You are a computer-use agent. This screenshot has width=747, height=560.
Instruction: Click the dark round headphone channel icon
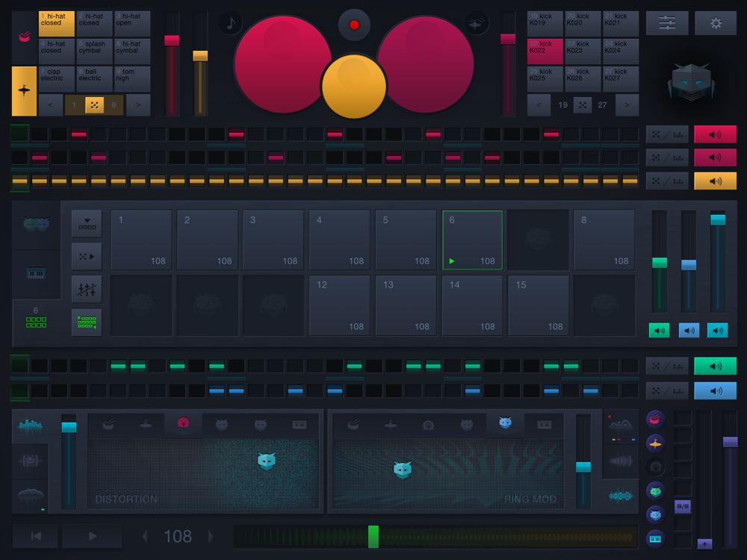[656, 467]
